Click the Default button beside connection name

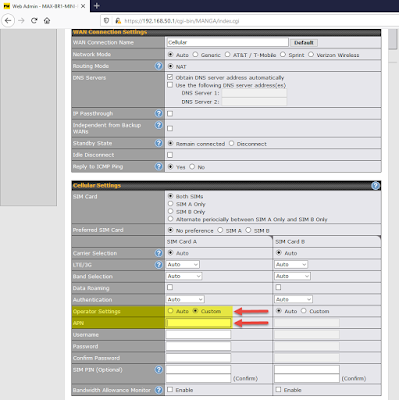304,43
